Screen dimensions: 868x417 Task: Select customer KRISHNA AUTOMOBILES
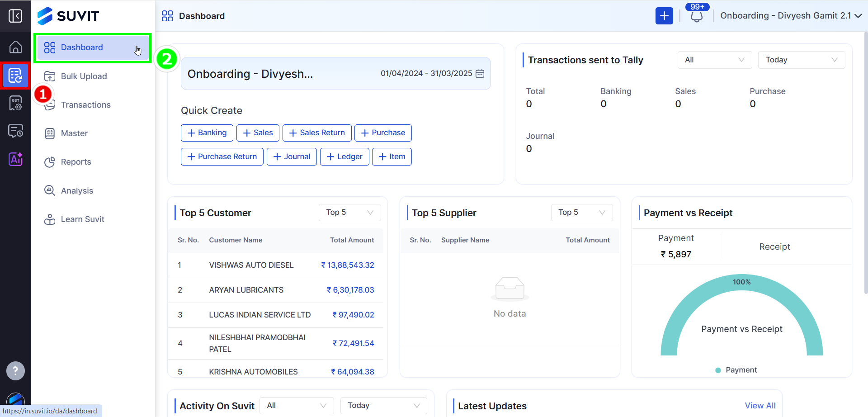(253, 372)
